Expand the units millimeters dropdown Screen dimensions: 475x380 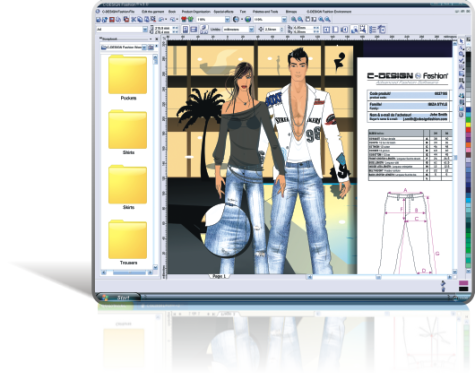click(x=251, y=30)
